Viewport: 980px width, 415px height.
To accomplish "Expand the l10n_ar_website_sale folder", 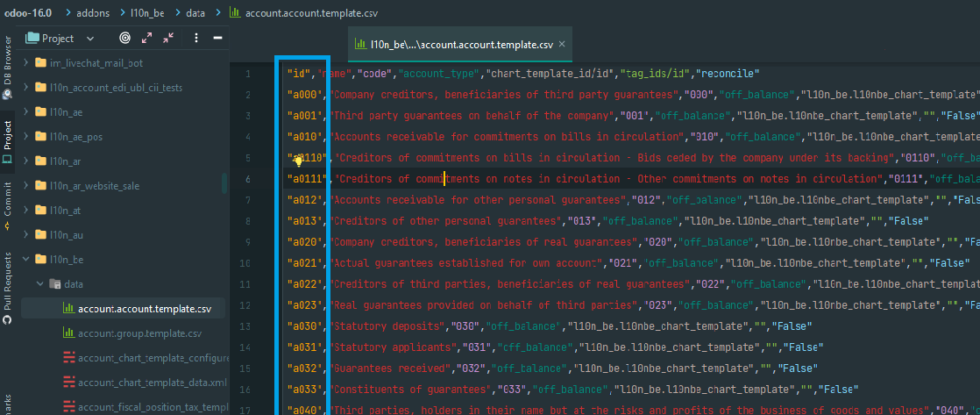I will (26, 186).
